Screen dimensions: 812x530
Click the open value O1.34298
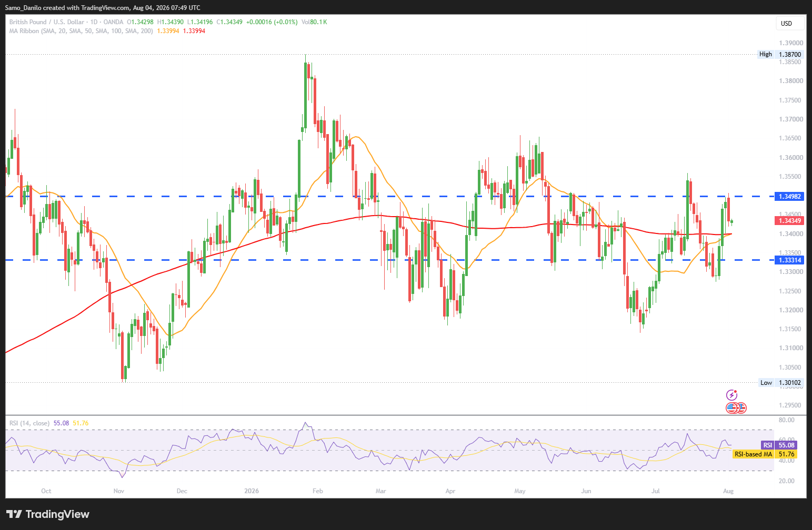click(x=140, y=22)
